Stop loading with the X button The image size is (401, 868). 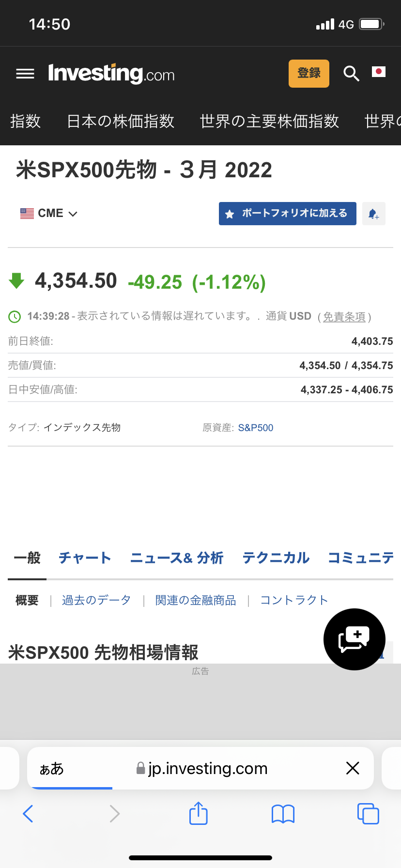click(x=353, y=768)
